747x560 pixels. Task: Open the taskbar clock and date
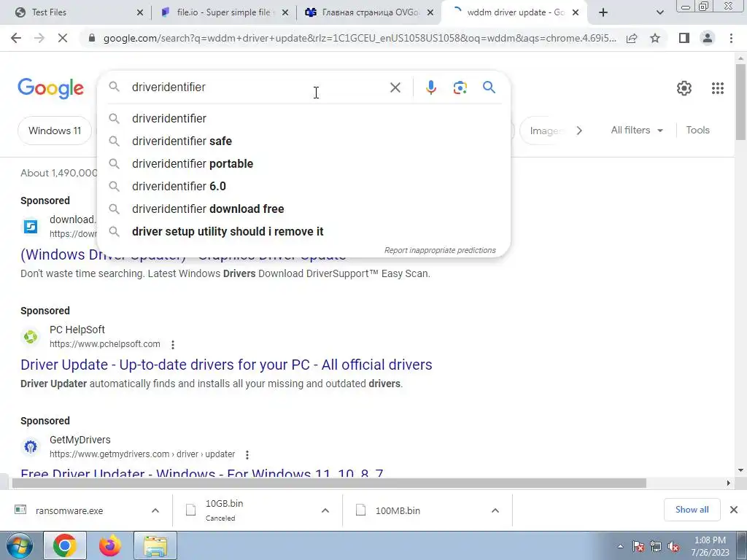click(710, 546)
